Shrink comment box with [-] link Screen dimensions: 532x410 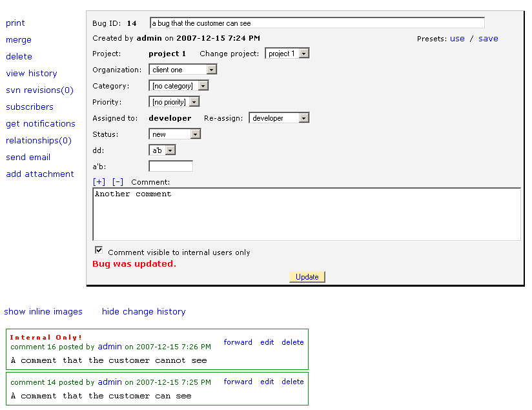pos(118,182)
